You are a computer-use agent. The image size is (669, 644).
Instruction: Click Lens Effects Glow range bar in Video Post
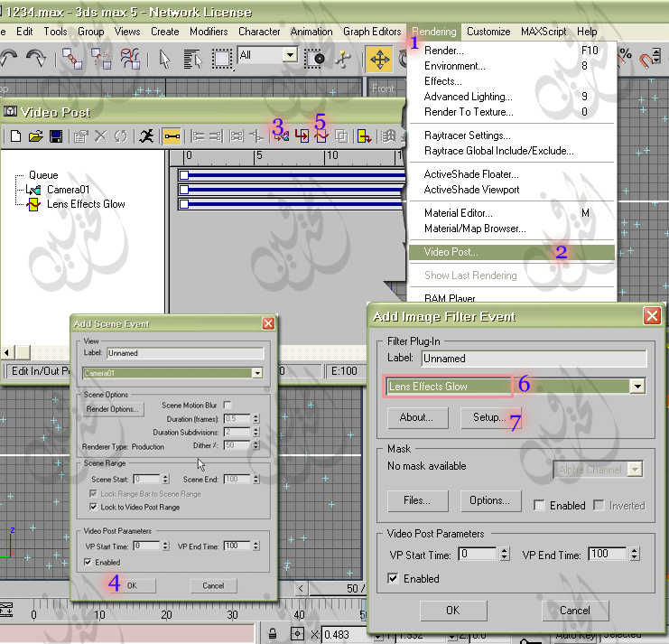293,204
